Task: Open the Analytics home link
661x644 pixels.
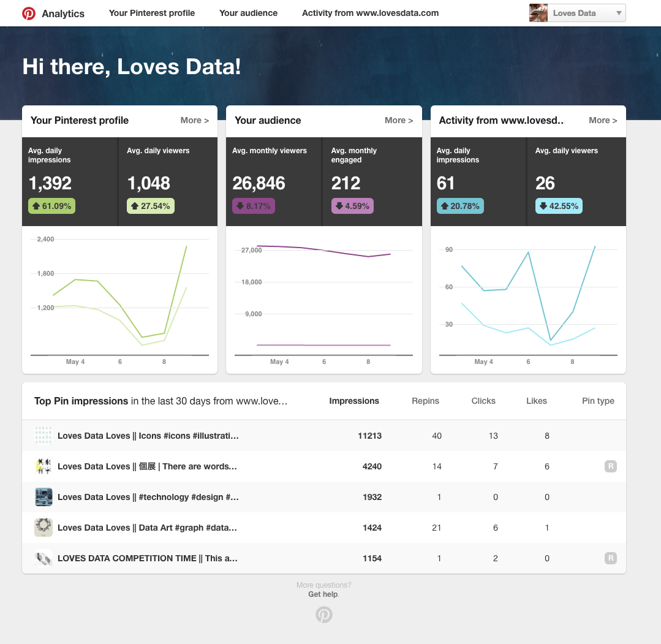Action: point(63,13)
